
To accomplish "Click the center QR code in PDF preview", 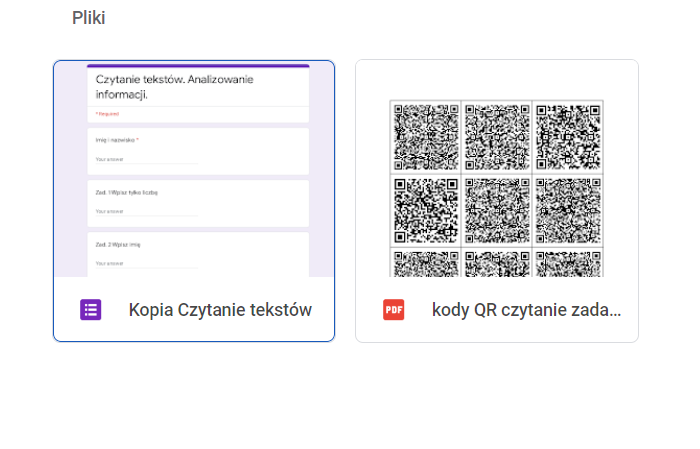I will pos(497,210).
